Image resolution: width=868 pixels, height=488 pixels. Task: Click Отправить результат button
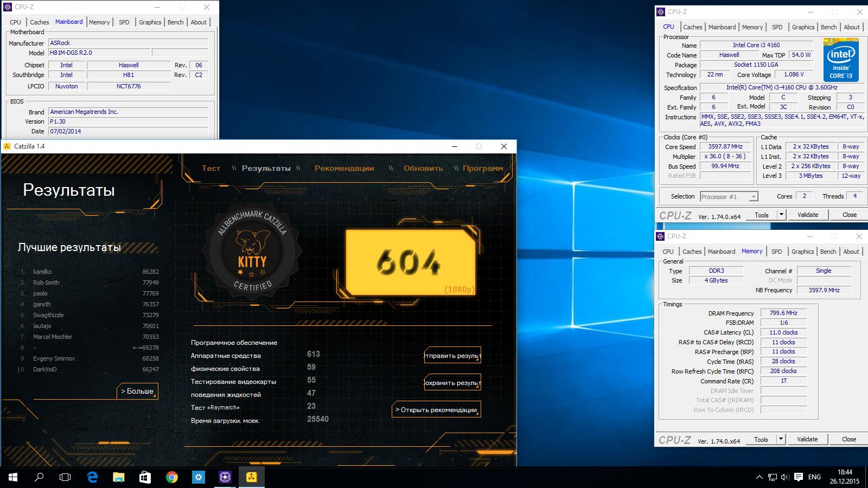click(452, 356)
